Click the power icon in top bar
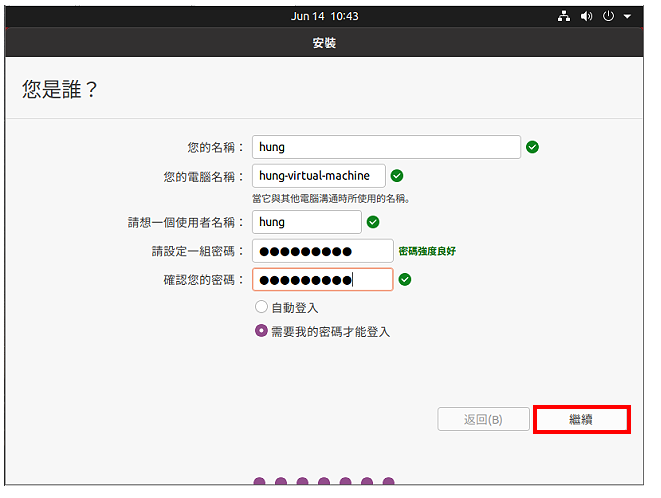The width and height of the screenshot is (661, 498). coord(608,16)
